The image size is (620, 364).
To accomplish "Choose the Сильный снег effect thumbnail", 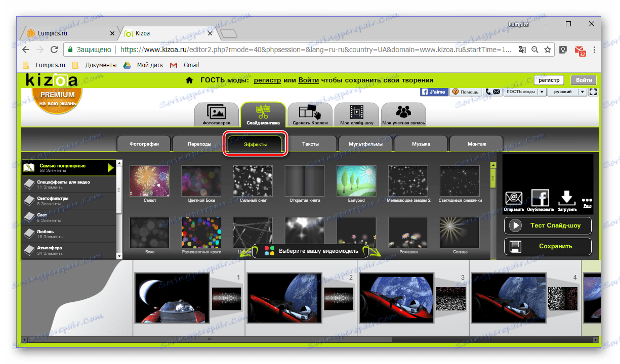I will [x=253, y=181].
